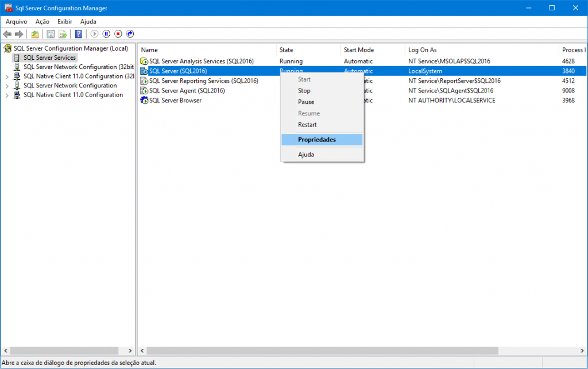588x369 pixels.
Task: Open help via the blue question-mark icon
Action: pos(78,34)
